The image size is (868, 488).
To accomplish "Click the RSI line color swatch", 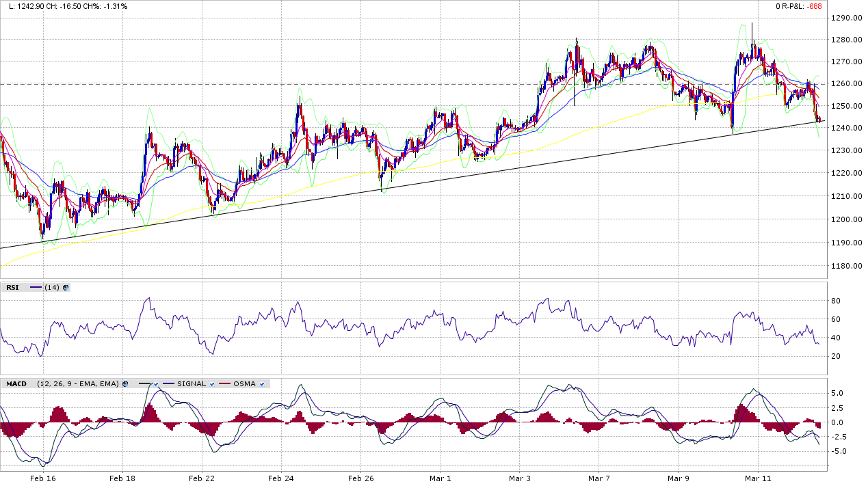I will tap(36, 287).
